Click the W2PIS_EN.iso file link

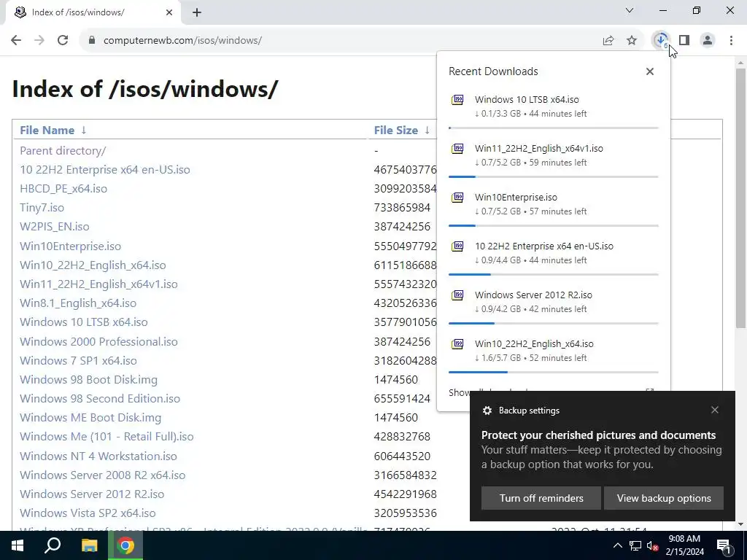coord(54,227)
